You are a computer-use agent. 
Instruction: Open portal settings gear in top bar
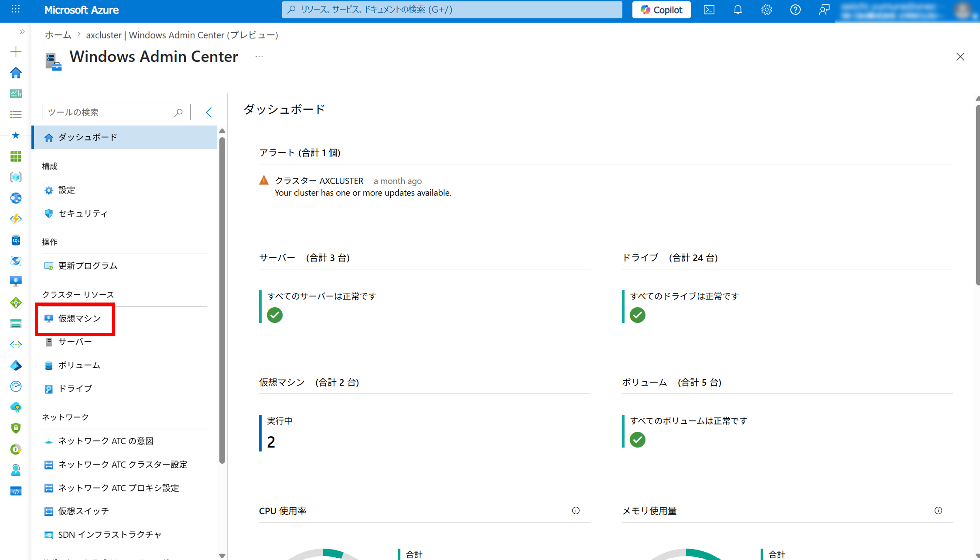pos(766,10)
